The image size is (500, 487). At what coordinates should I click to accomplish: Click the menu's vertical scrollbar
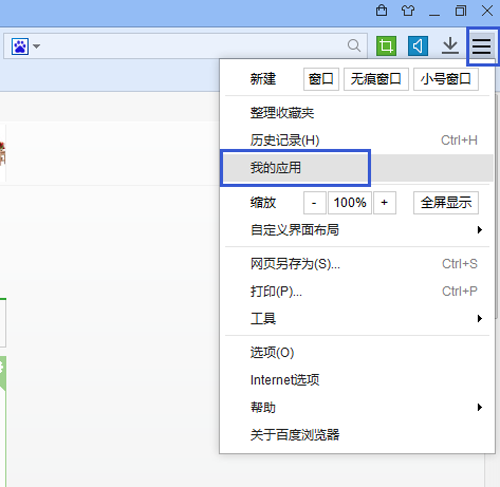point(497,207)
